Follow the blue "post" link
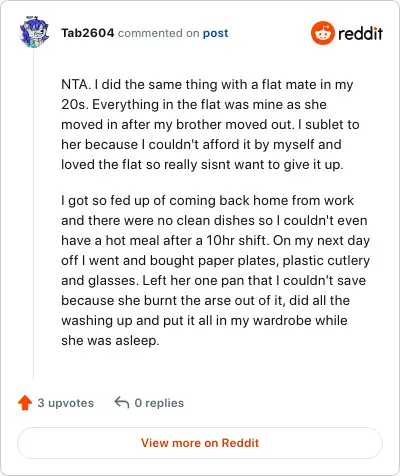This screenshot has height=476, width=400. [x=216, y=33]
